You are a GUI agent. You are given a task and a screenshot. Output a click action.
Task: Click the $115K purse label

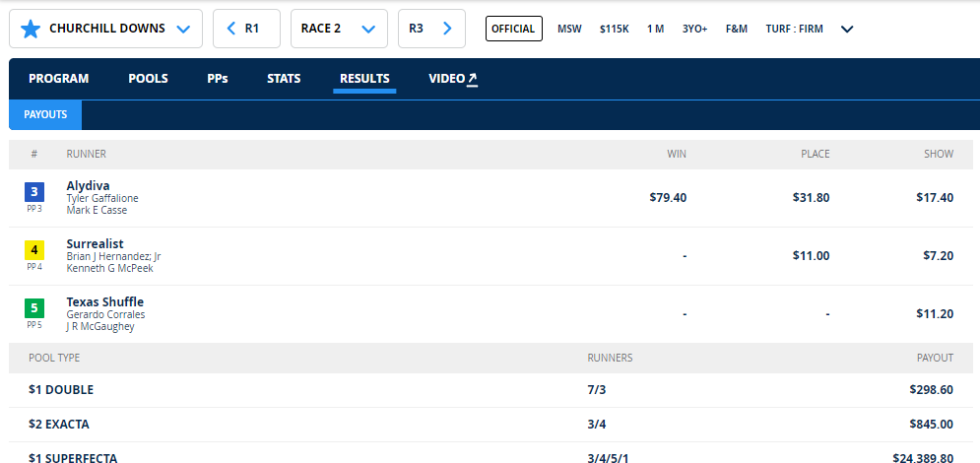coord(615,29)
